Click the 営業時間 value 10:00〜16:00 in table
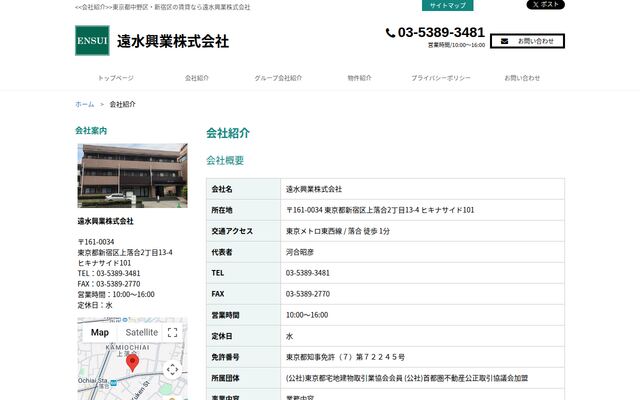640x400 pixels. click(307, 315)
